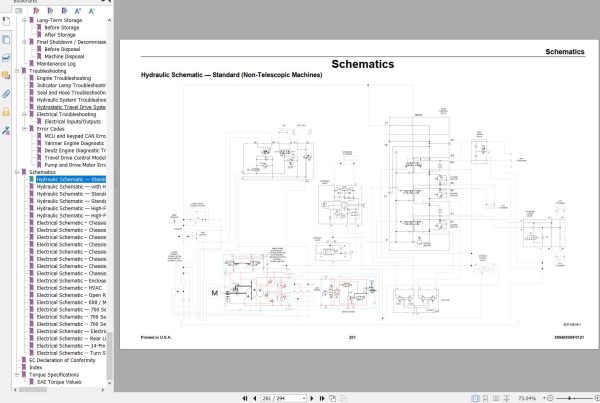Click bookmarks horizontal scrollbar right arrow
600x403 pixels.
[103, 390]
